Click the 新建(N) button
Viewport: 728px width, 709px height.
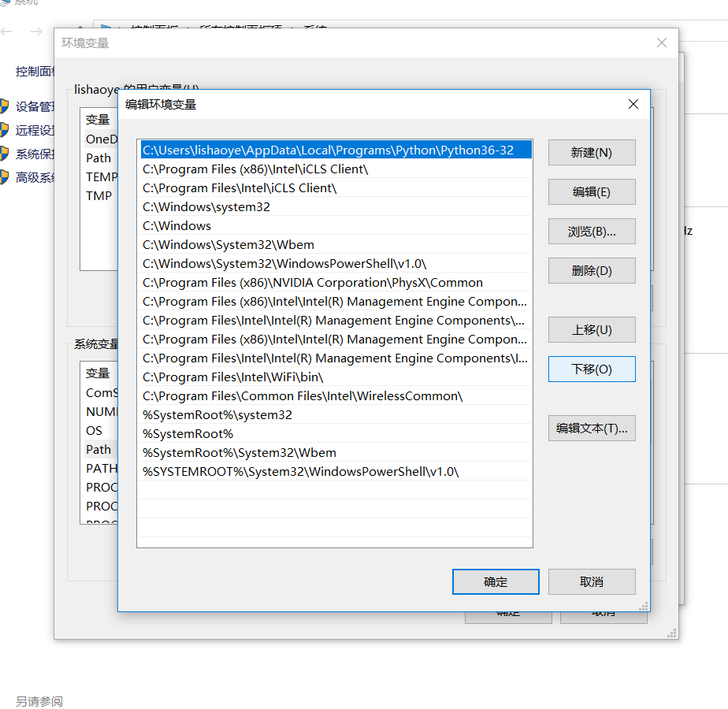(x=591, y=153)
